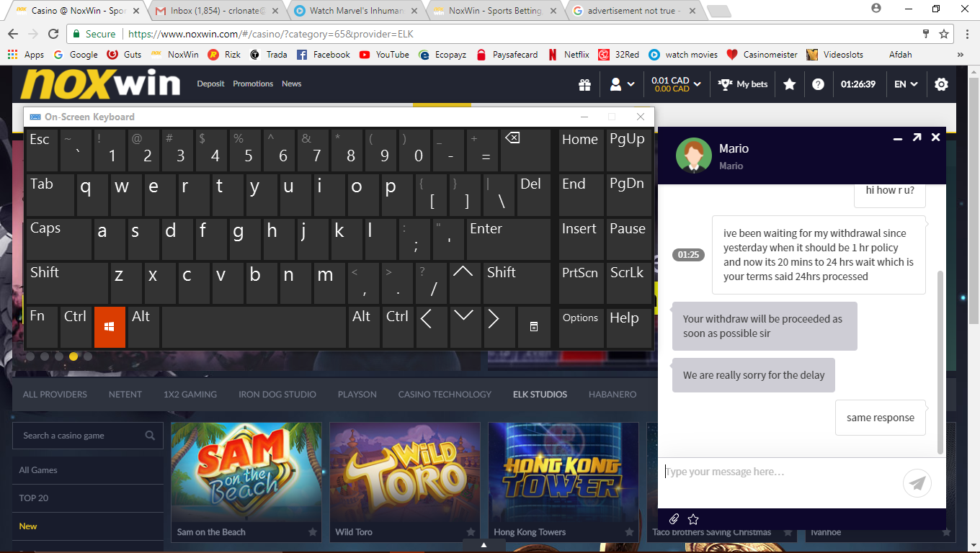Click Backspace key on On-Screen Keyboard
This screenshot has width=980, height=553.
coord(524,150)
